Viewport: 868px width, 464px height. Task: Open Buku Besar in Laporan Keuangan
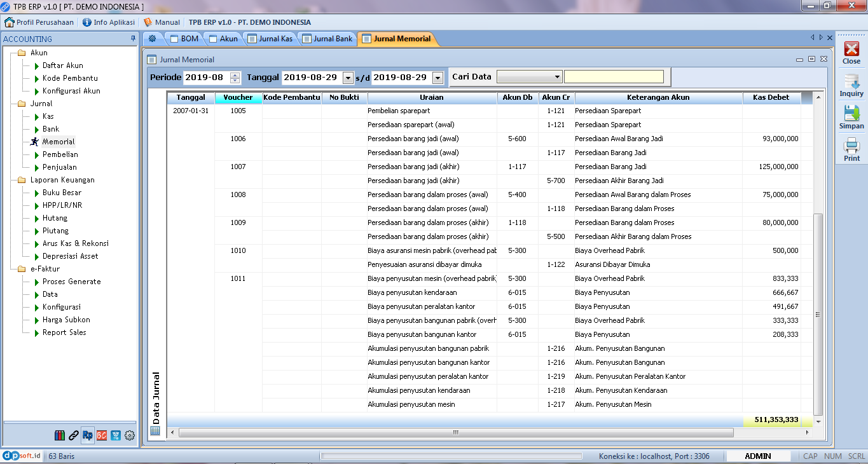click(x=62, y=193)
